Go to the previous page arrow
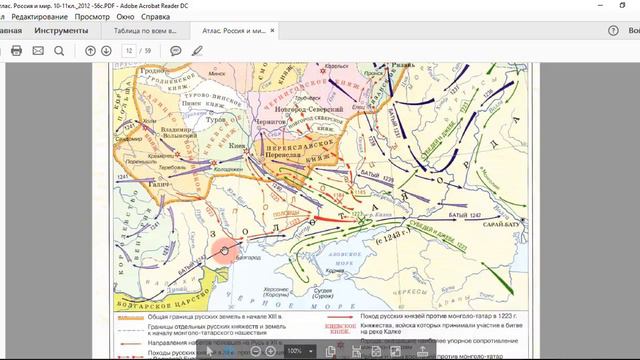640x360 pixels. pos(90,51)
